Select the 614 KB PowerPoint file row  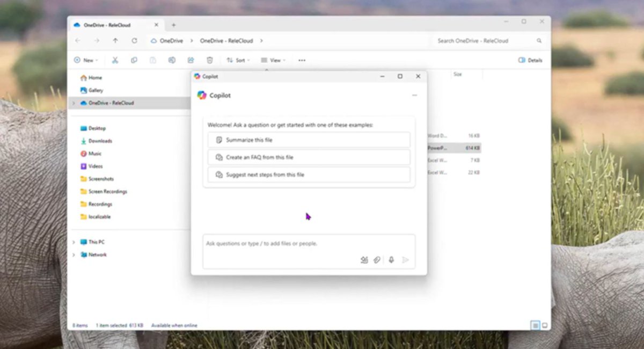coord(454,148)
